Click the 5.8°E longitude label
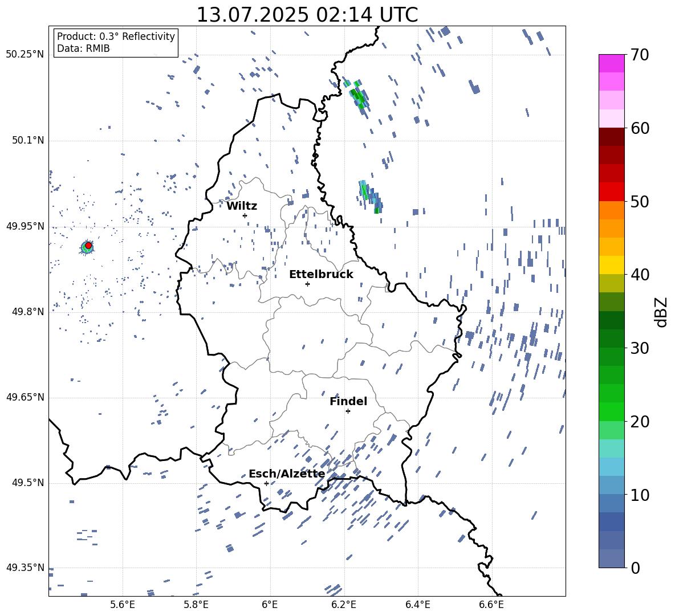 click(196, 605)
